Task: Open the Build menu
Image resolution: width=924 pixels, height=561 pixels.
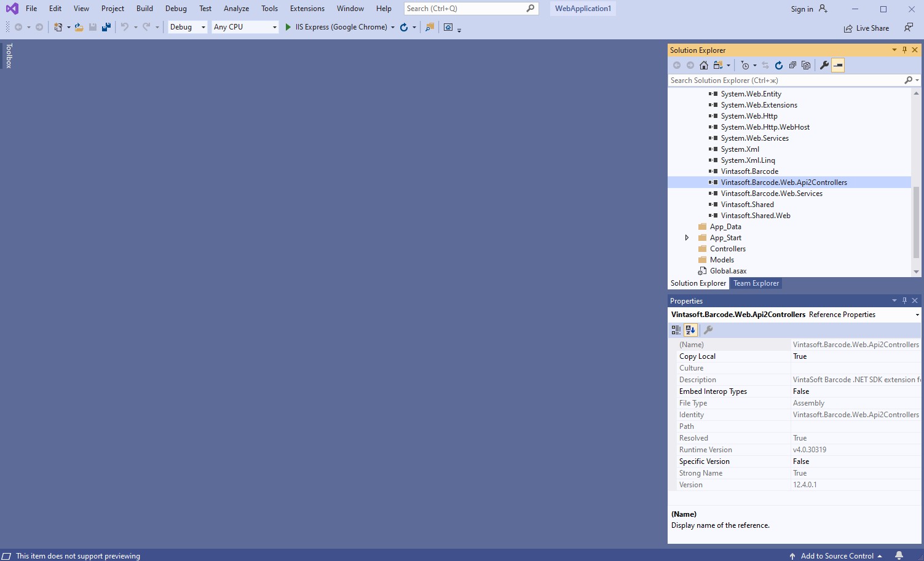Action: (144, 9)
